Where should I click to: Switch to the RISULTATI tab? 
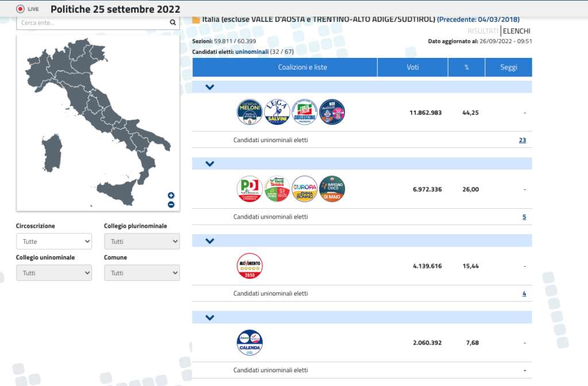tap(482, 31)
